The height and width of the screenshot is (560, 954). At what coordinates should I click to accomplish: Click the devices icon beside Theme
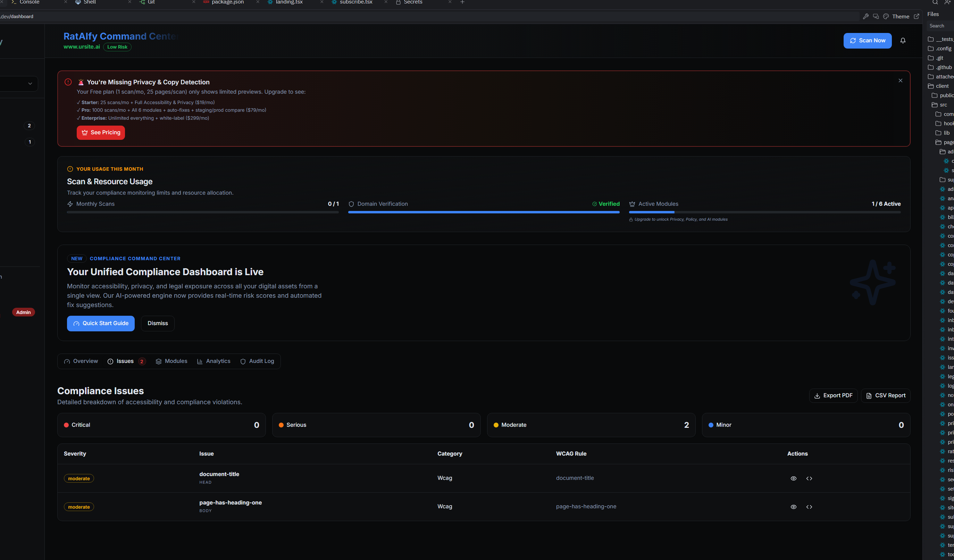point(876,16)
